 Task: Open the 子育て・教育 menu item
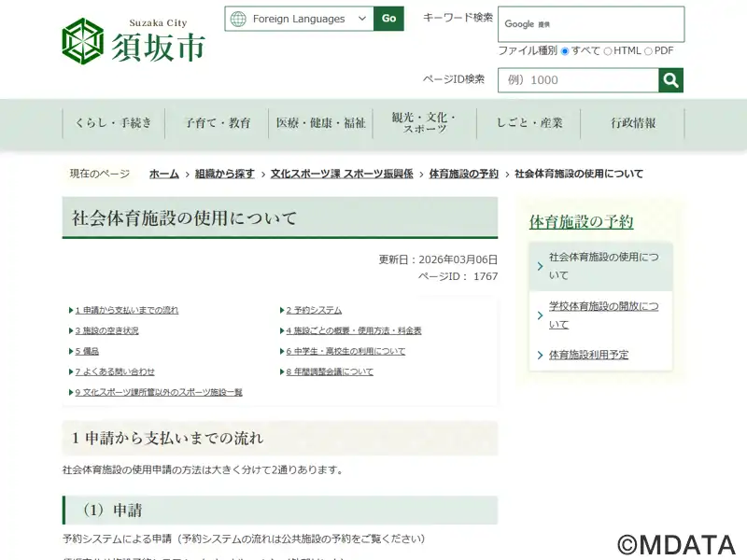pos(217,123)
